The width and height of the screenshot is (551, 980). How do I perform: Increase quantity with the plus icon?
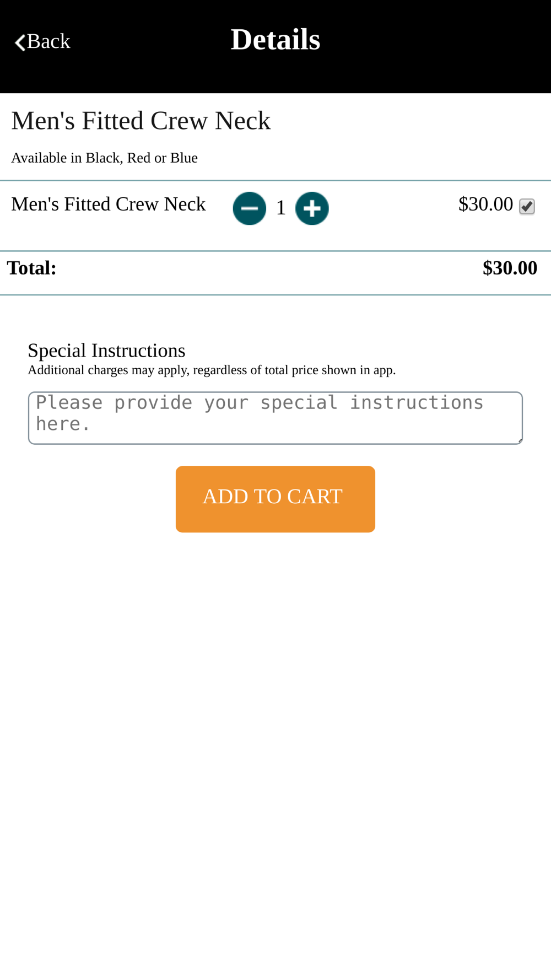click(x=312, y=208)
